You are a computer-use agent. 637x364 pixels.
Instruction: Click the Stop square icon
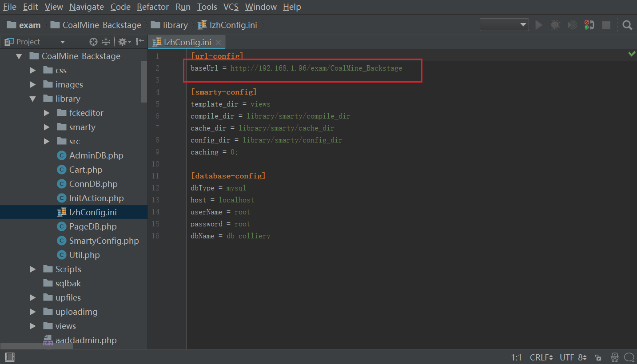pyautogui.click(x=606, y=25)
